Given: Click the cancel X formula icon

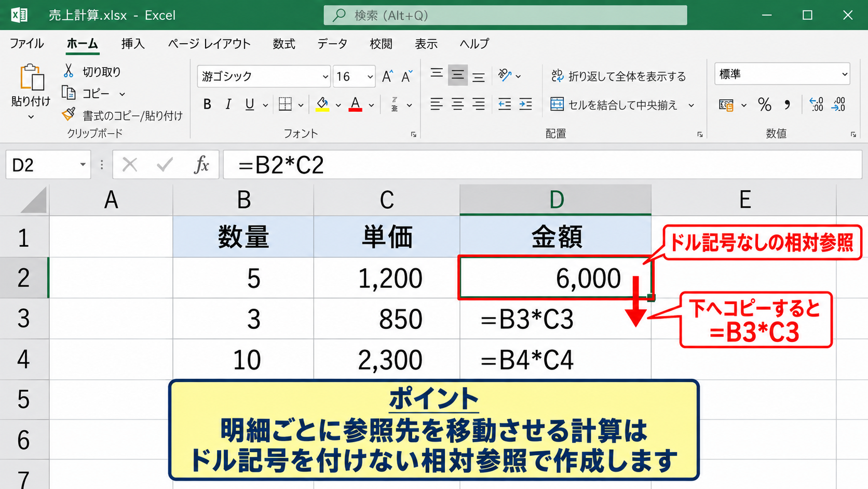Looking at the screenshot, I should point(129,165).
